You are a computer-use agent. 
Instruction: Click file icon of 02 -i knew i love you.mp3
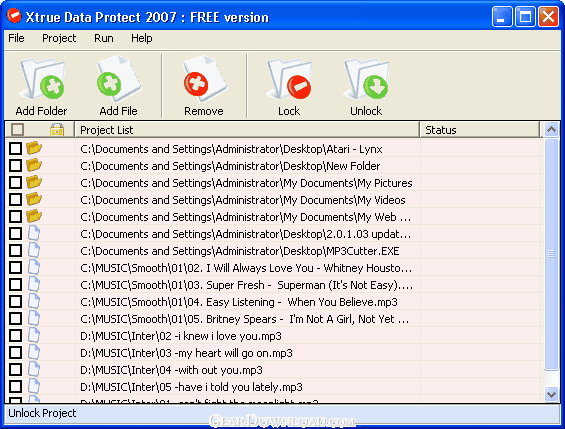point(34,335)
